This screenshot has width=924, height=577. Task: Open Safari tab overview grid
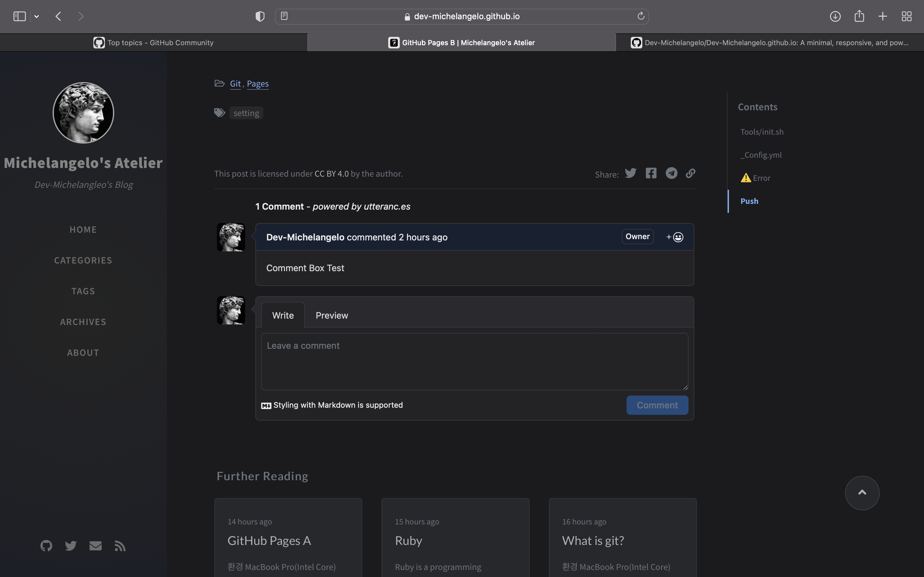[906, 16]
